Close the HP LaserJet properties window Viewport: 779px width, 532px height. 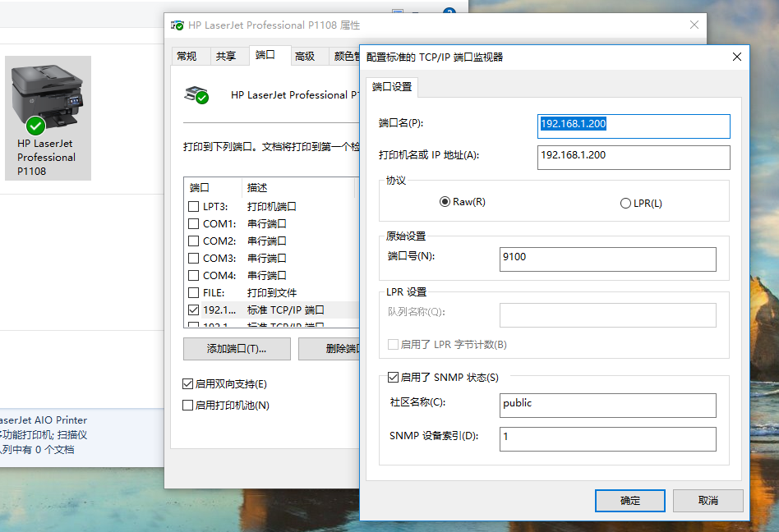click(x=694, y=25)
